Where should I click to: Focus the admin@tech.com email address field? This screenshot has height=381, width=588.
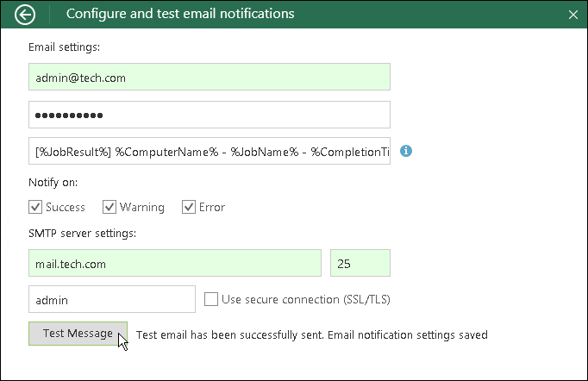(x=209, y=78)
